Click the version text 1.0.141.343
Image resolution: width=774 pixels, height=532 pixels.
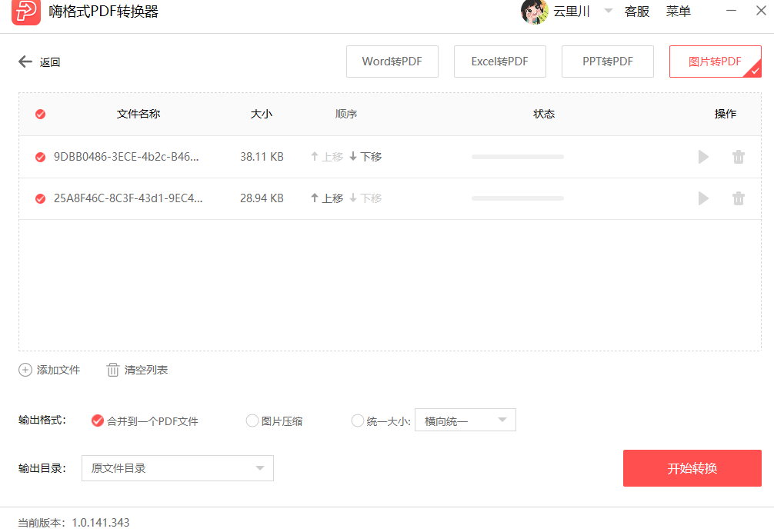pos(101,523)
